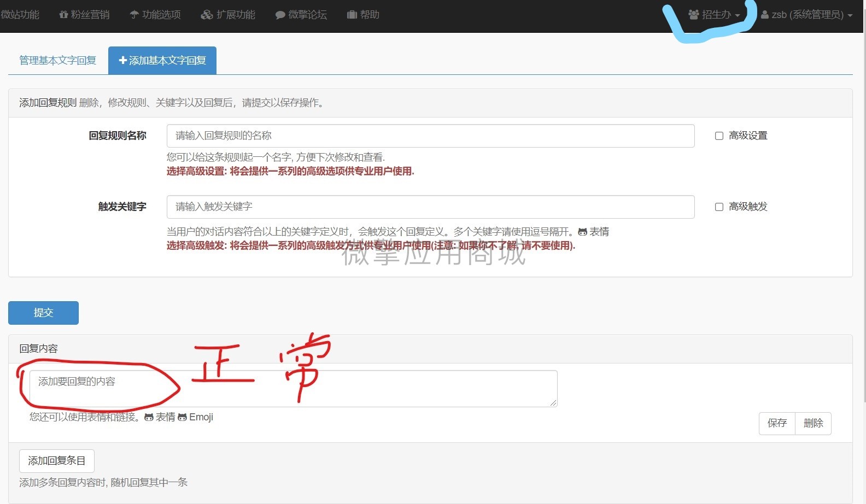Viewport: 866px width, 504px height.
Task: Open the 粉丝营销 menu
Action: click(x=84, y=15)
